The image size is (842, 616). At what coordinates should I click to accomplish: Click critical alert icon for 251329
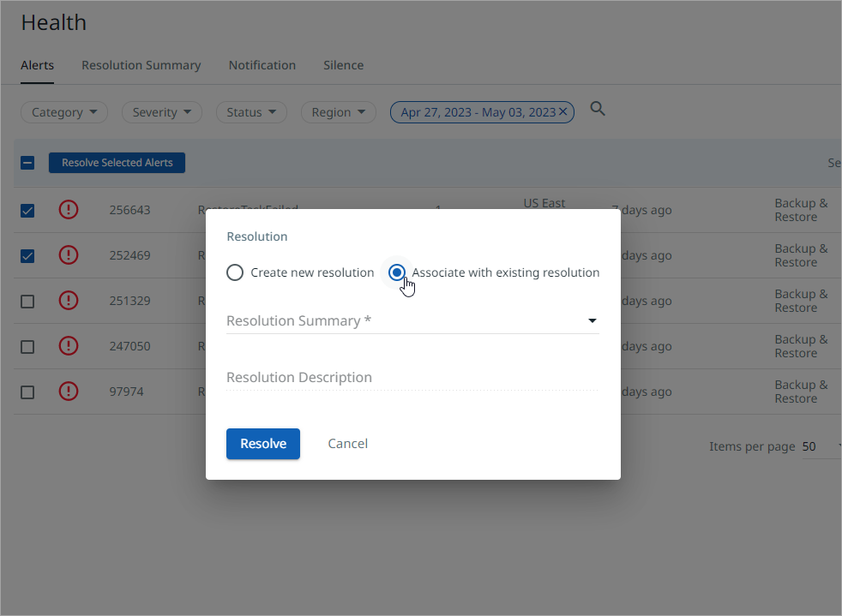(69, 301)
